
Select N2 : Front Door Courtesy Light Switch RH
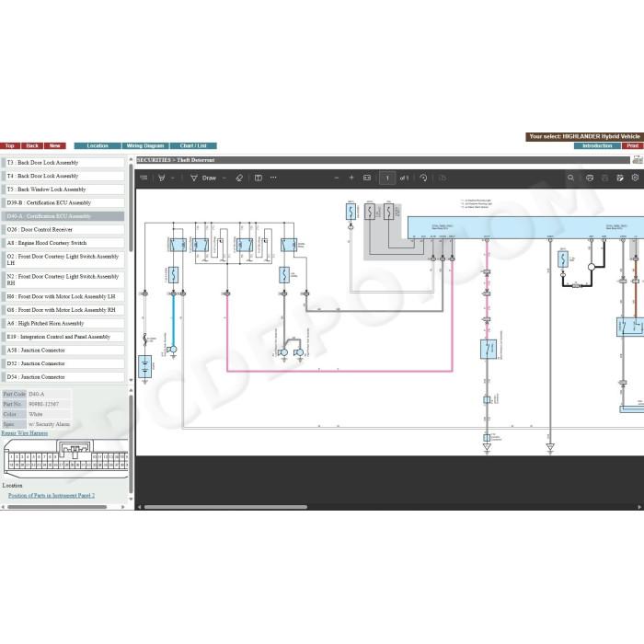[x=63, y=280]
